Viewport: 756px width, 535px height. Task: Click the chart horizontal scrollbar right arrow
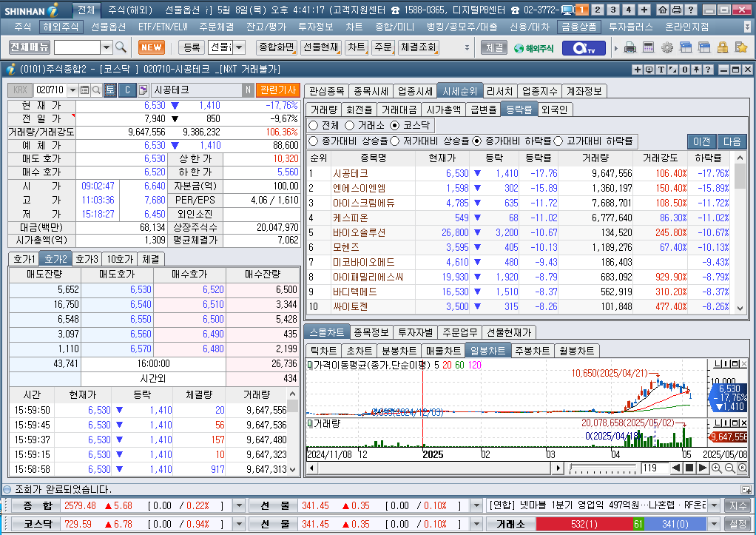click(558, 468)
